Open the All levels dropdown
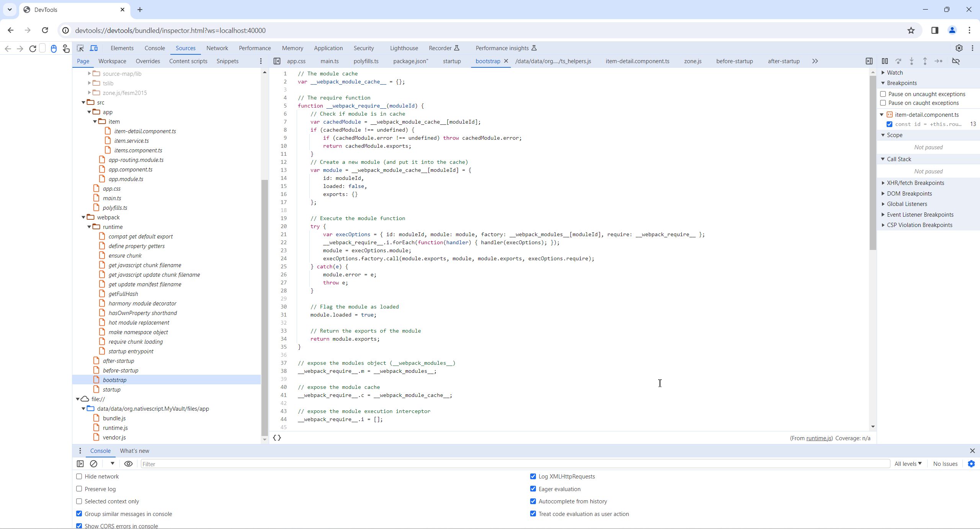Image resolution: width=980 pixels, height=529 pixels. (908, 464)
